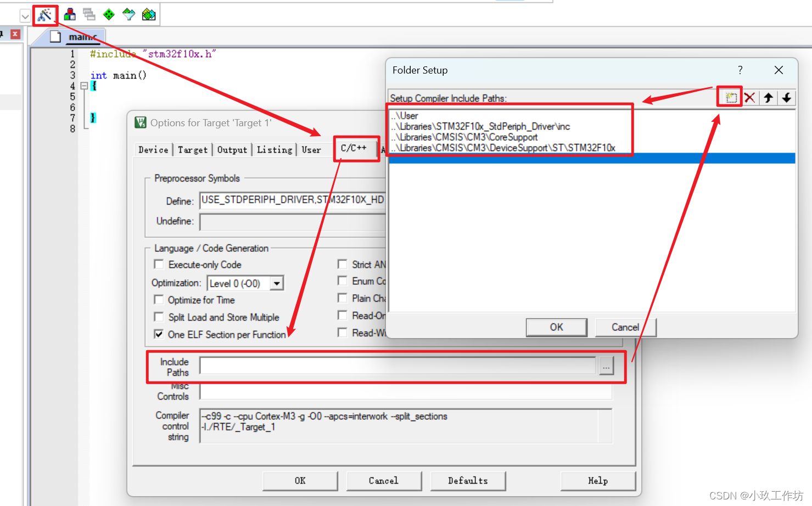The width and height of the screenshot is (812, 506).
Task: Delete selected include path with red X icon
Action: (x=750, y=98)
